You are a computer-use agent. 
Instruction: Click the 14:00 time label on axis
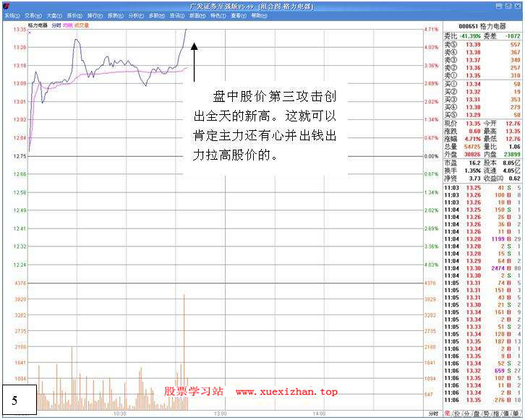pos(319,413)
